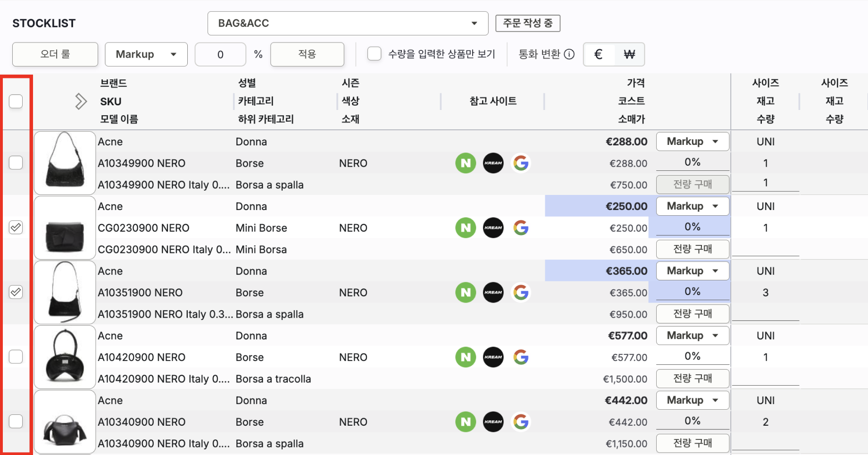The image size is (868, 455).
Task: Open Google search for A10351900 NERO
Action: tap(521, 293)
